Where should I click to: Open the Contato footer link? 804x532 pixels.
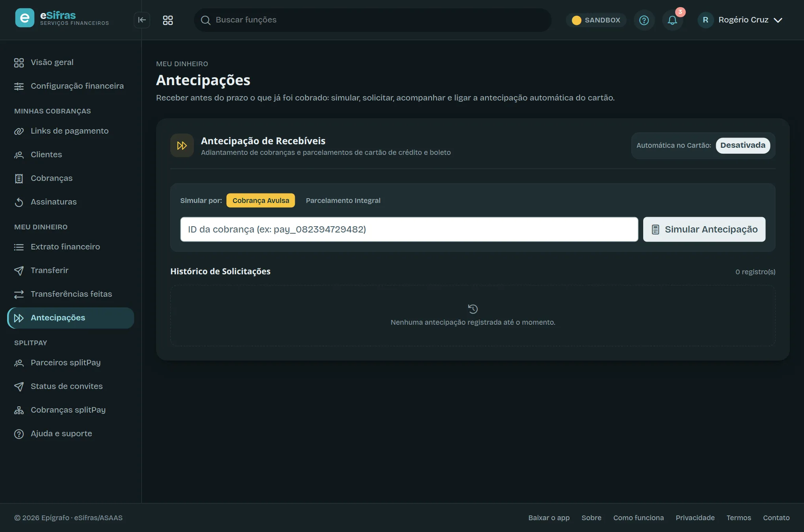point(776,518)
